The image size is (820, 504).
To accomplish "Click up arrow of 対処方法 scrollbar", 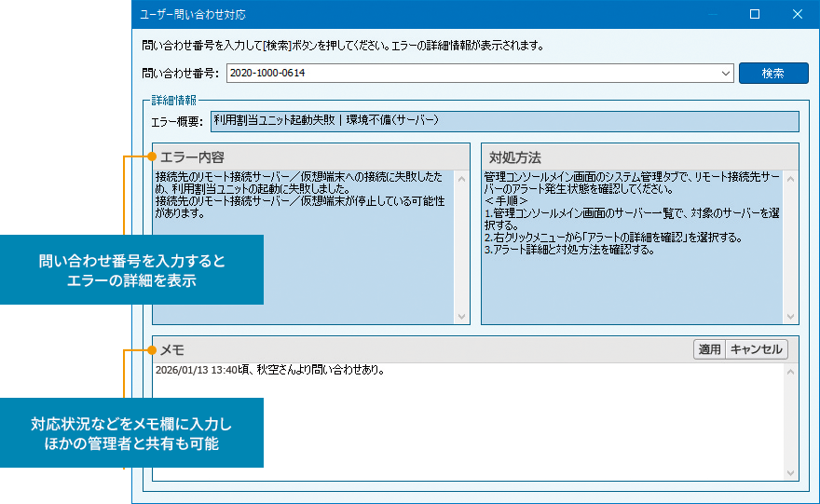I will 791,177.
